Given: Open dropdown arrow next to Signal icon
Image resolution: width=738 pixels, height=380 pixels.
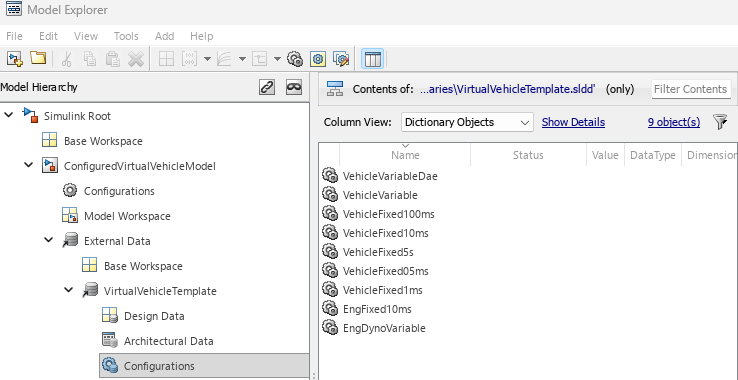Looking at the screenshot, I should pos(242,59).
